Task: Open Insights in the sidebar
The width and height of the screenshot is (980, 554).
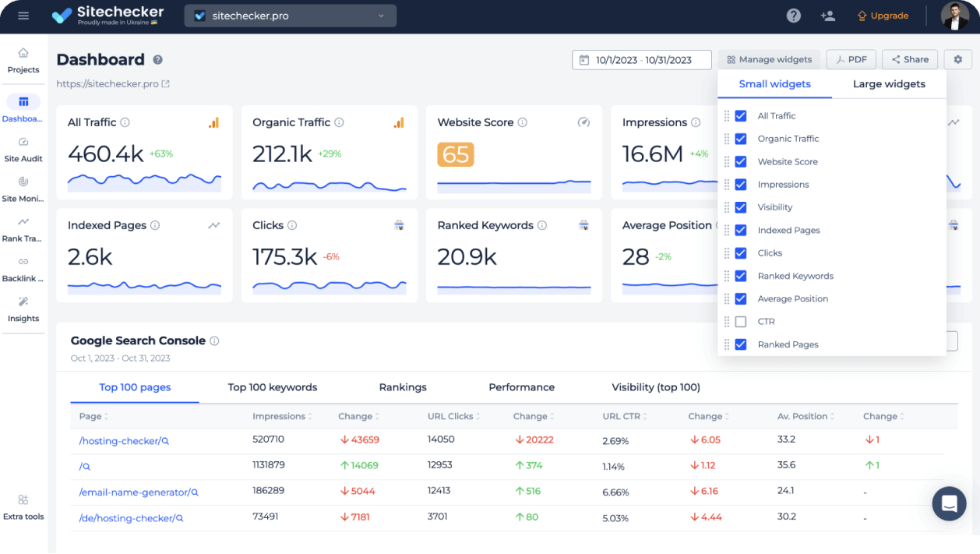Action: pyautogui.click(x=23, y=309)
